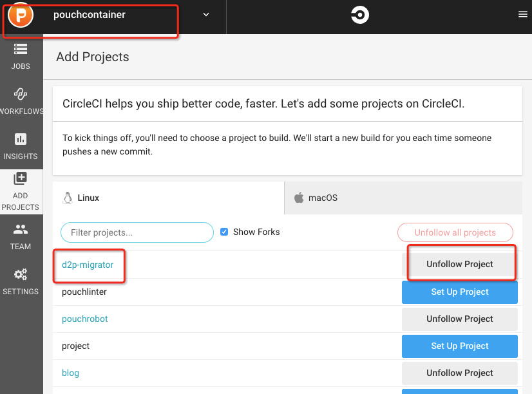Viewport: 532px width, 394px height.
Task: Click the pouchcontainer organization avatar
Action: 21,15
